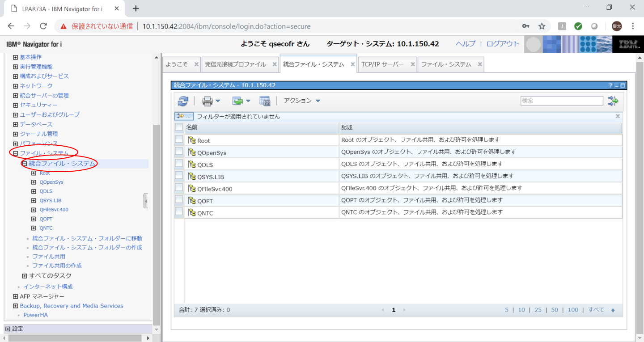Bookmark this page with the star icon
This screenshot has width=644, height=342.
click(x=542, y=26)
